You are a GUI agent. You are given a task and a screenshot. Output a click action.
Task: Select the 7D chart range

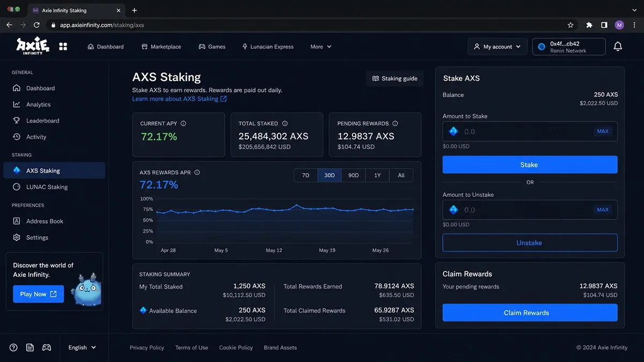tap(305, 175)
